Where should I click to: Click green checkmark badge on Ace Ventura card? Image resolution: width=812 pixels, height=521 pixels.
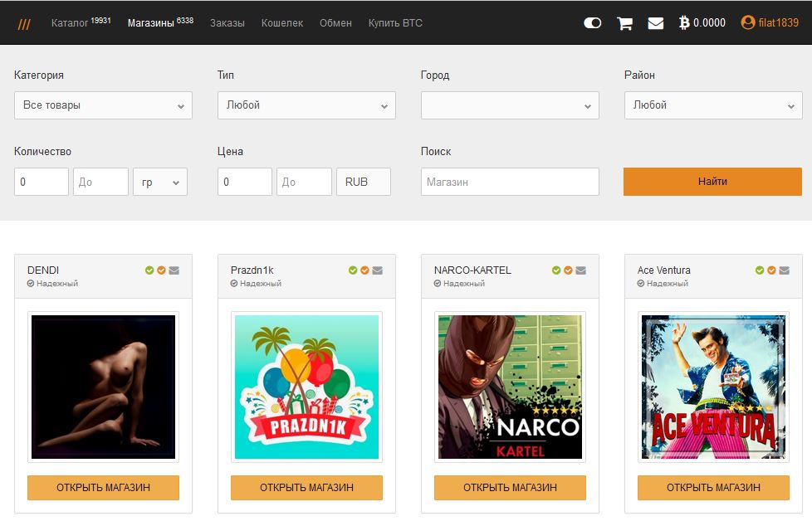coord(760,270)
